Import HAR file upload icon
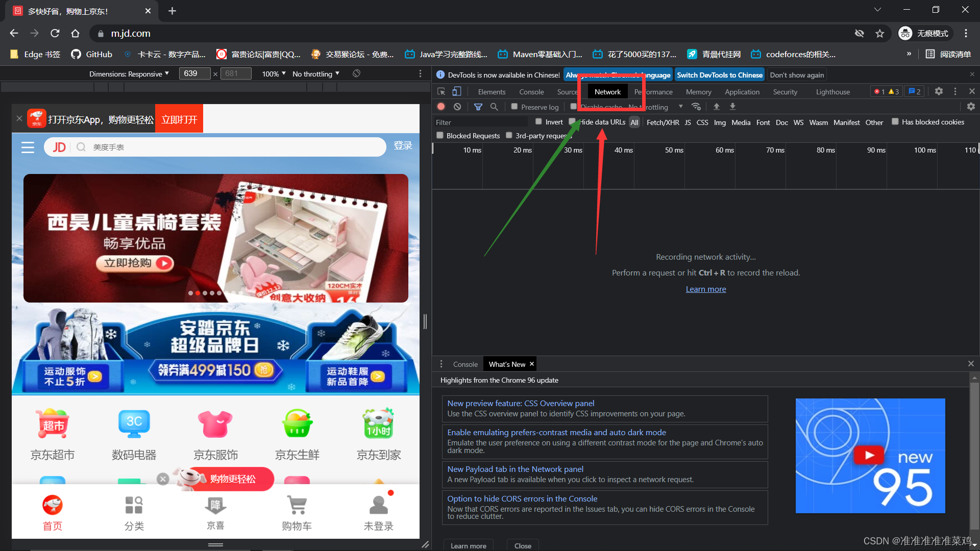980x551 pixels. [x=717, y=107]
